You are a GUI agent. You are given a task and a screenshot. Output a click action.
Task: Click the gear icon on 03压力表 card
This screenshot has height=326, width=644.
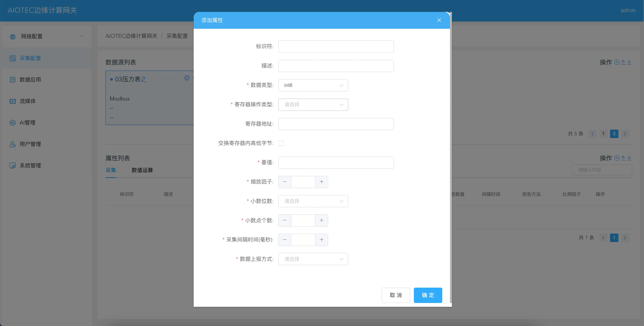pyautogui.click(x=187, y=78)
